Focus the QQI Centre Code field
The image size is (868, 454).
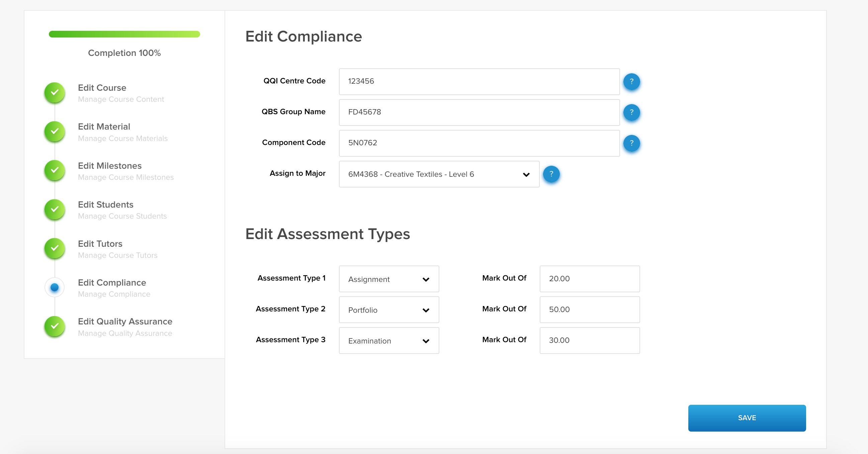pyautogui.click(x=479, y=82)
